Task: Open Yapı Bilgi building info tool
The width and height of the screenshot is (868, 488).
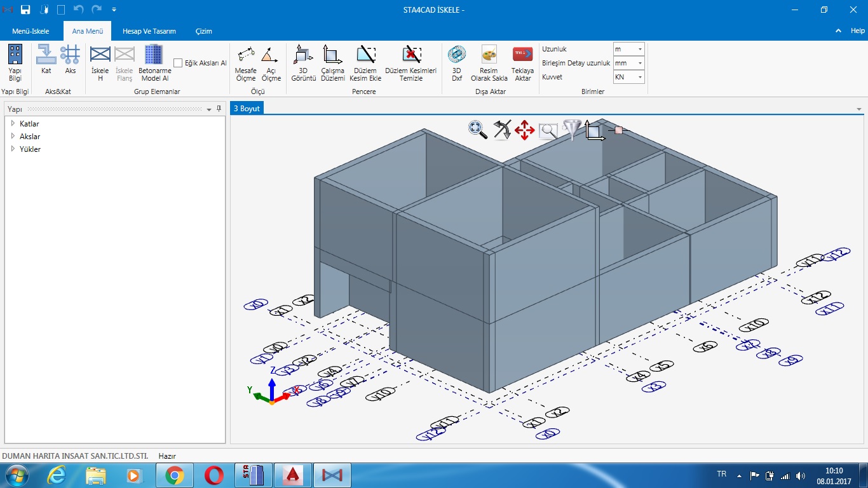Action: [15, 62]
